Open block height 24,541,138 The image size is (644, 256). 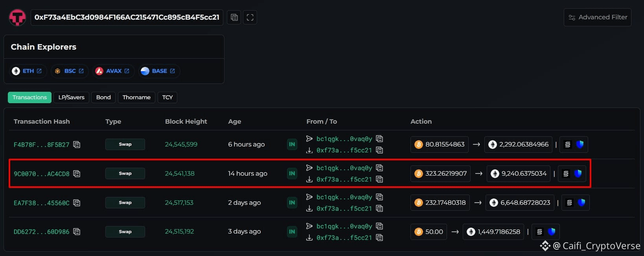180,173
